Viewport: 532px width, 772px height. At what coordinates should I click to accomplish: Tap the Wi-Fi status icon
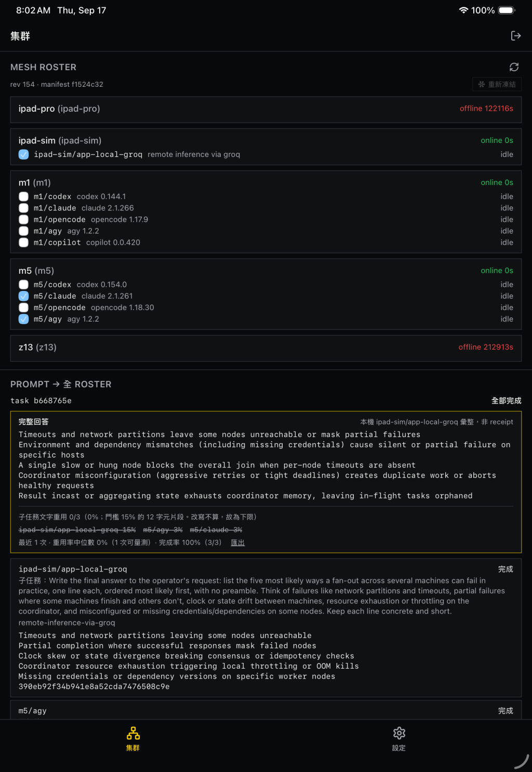click(463, 10)
